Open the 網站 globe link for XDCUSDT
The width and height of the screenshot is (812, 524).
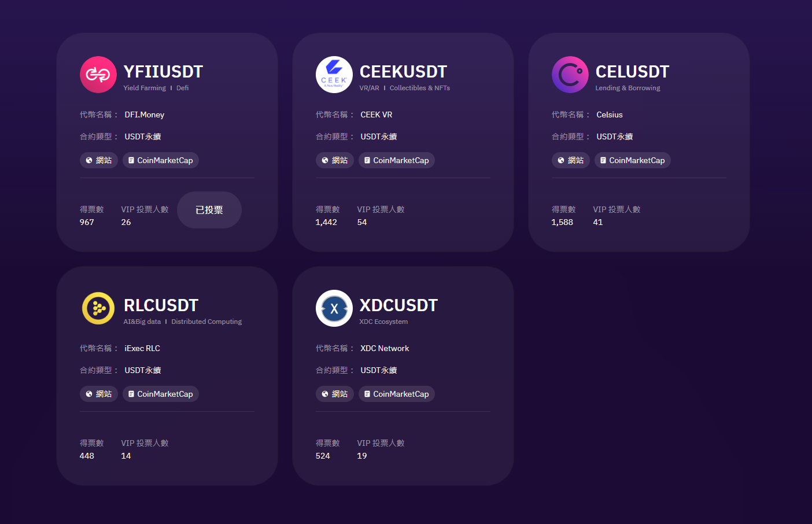point(335,394)
